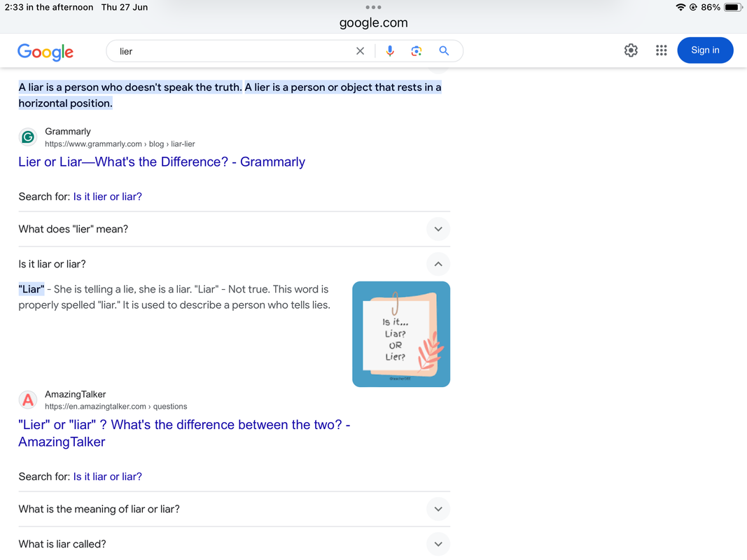747x560 pixels.
Task: Collapse 'Is it liar or liar?' question
Action: tap(234, 264)
